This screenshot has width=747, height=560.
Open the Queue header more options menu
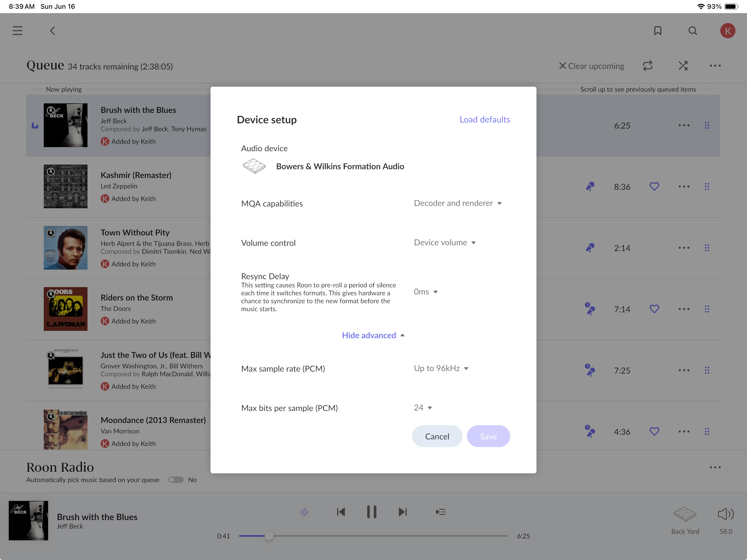coord(715,66)
